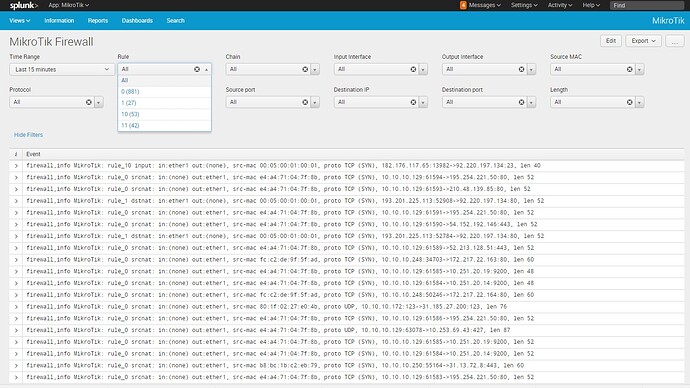Select rule option '10 (53)'
This screenshot has height=388, width=690.
[164, 114]
